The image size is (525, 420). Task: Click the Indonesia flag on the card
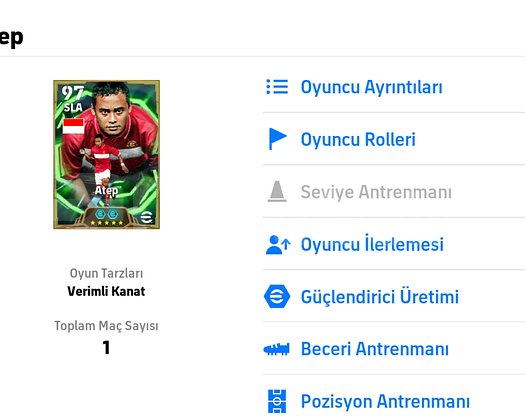[73, 126]
